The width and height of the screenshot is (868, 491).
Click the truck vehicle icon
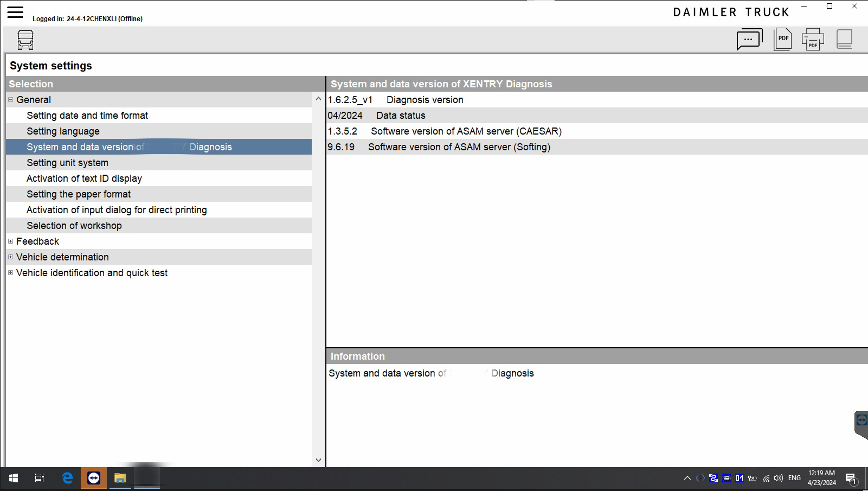25,40
